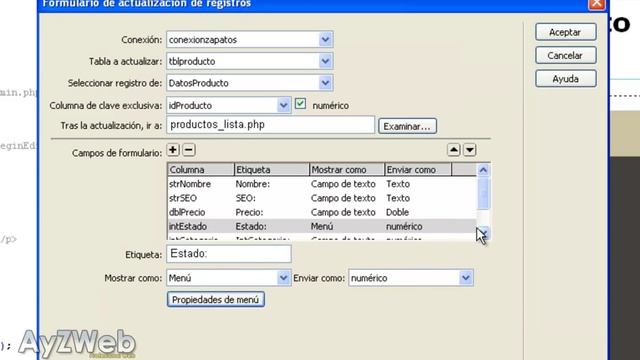The image size is (640, 360).
Task: Click the Columna column header
Action: click(201, 169)
